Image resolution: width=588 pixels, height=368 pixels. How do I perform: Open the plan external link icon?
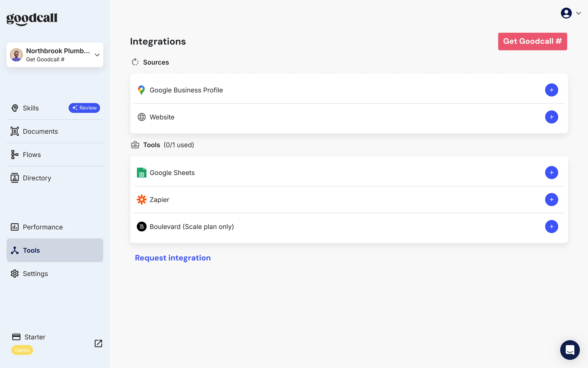[x=98, y=343]
